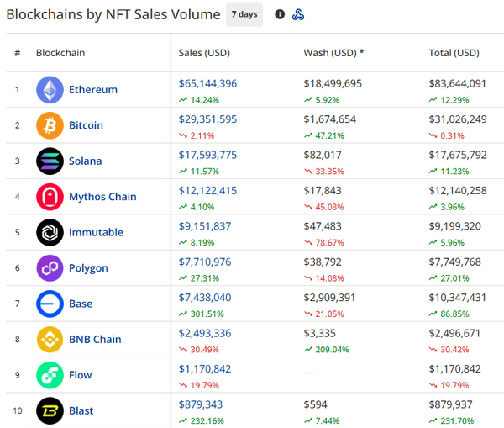Click the Ethereum logo icon
This screenshot has height=428, width=504.
coord(50,90)
